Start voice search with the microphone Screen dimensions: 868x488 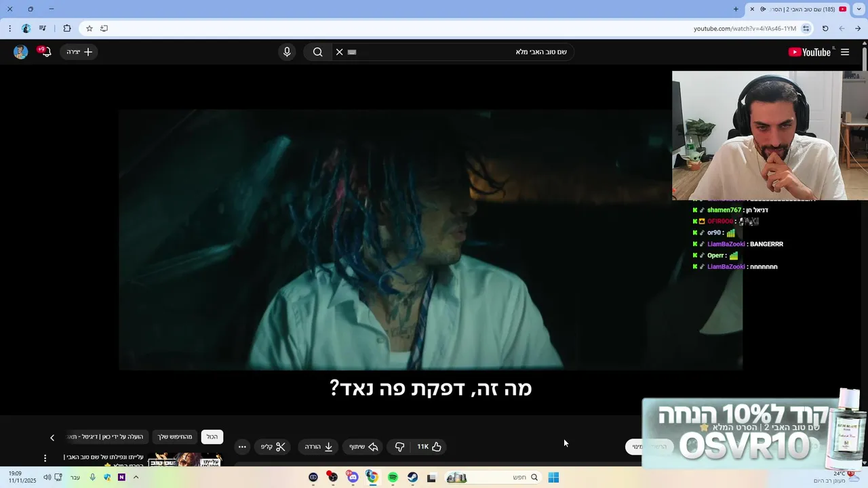[287, 52]
